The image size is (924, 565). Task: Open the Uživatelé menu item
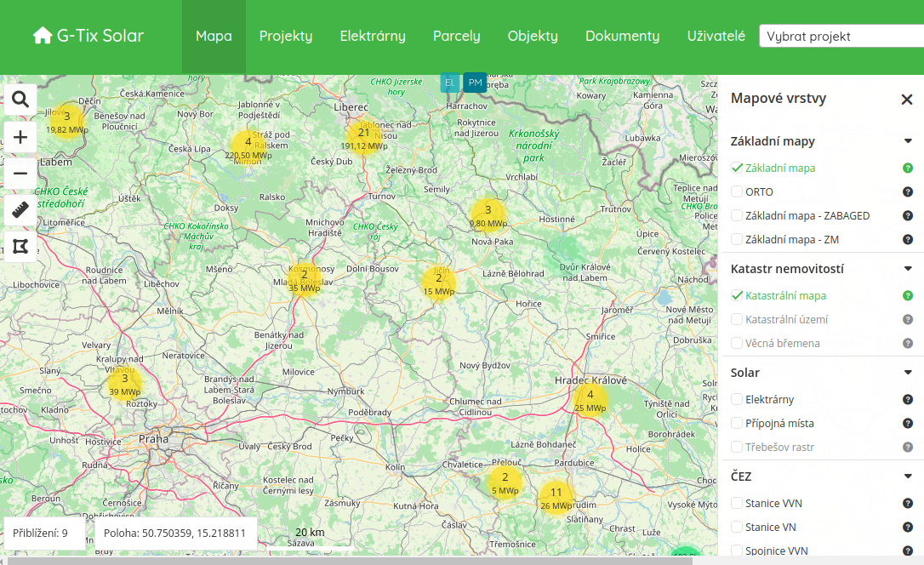coord(716,36)
